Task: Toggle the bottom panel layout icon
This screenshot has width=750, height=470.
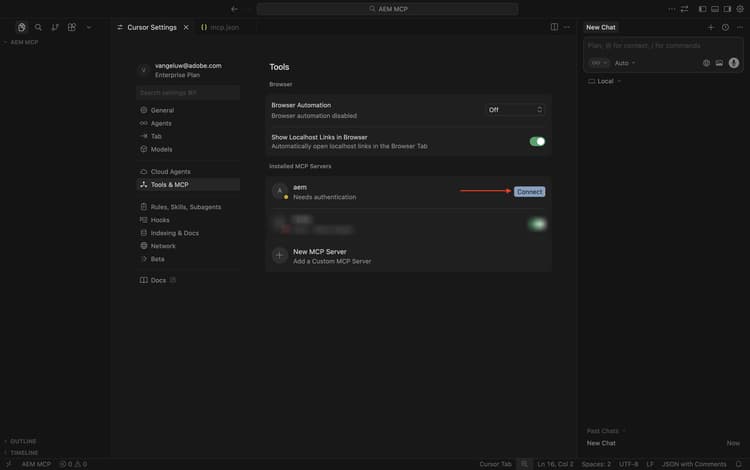Action: pos(715,9)
